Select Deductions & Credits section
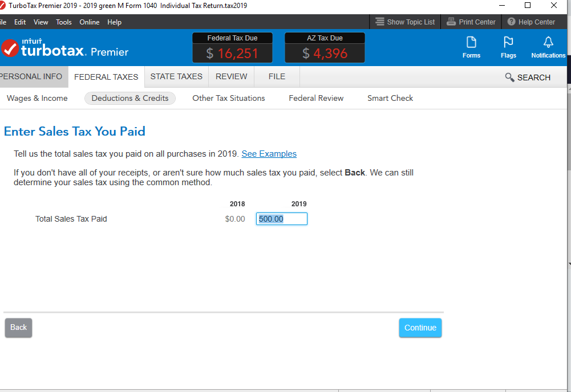This screenshot has height=392, width=571. click(130, 98)
